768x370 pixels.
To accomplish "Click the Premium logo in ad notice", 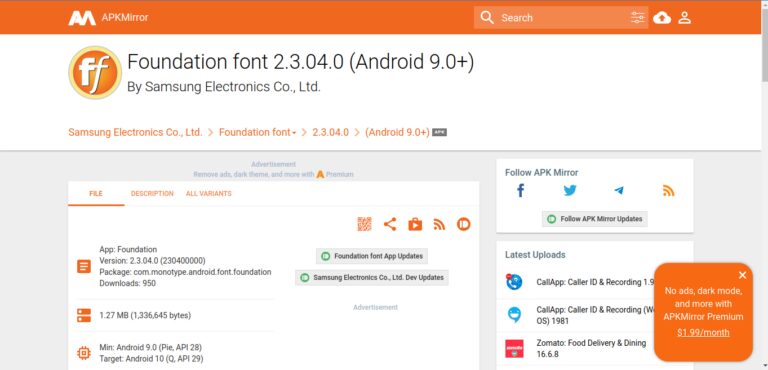I will [x=320, y=174].
